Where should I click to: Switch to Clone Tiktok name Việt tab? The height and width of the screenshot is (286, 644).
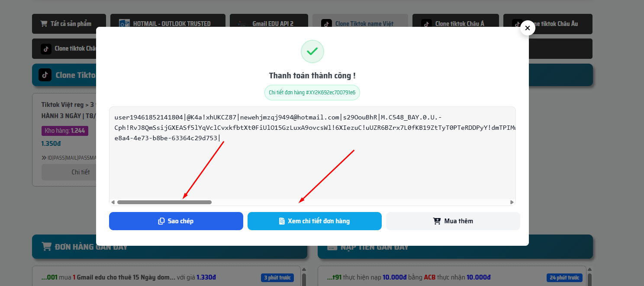(x=360, y=24)
